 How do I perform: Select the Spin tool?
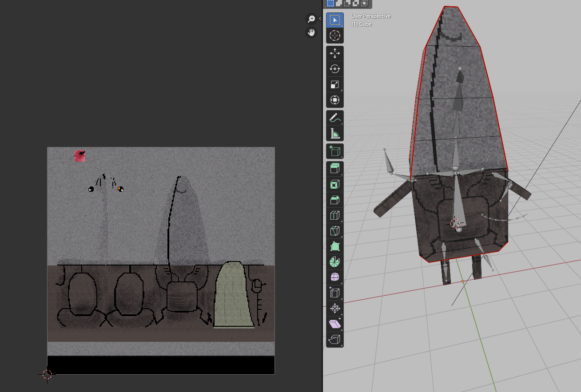pyautogui.click(x=335, y=262)
